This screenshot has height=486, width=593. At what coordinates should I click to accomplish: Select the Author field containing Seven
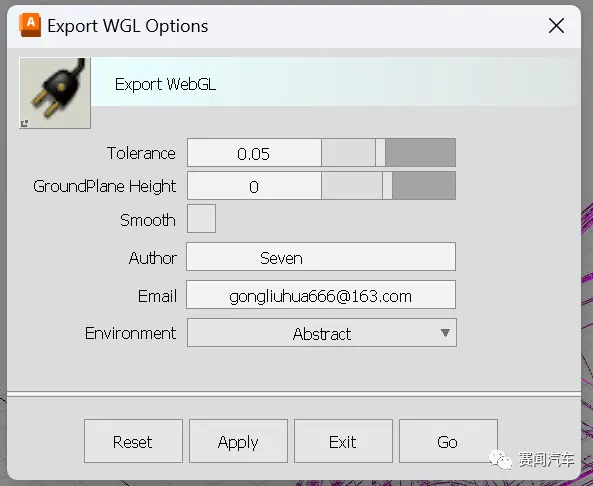tap(321, 257)
